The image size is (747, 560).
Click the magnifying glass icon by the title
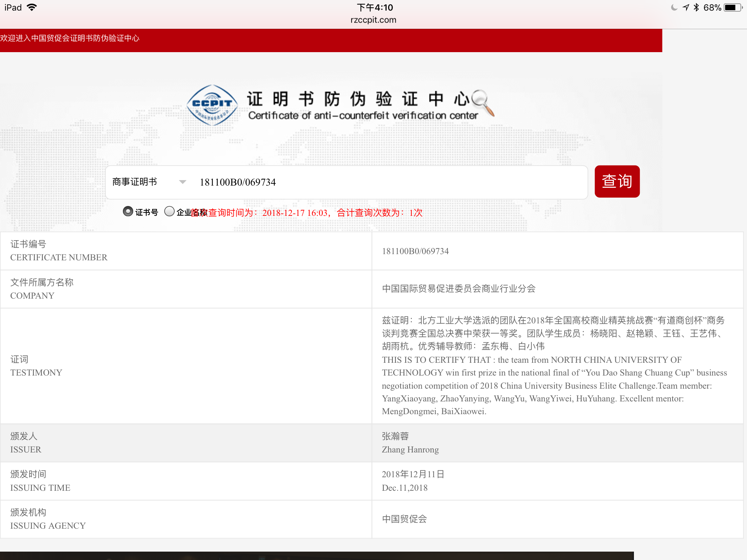pyautogui.click(x=483, y=102)
